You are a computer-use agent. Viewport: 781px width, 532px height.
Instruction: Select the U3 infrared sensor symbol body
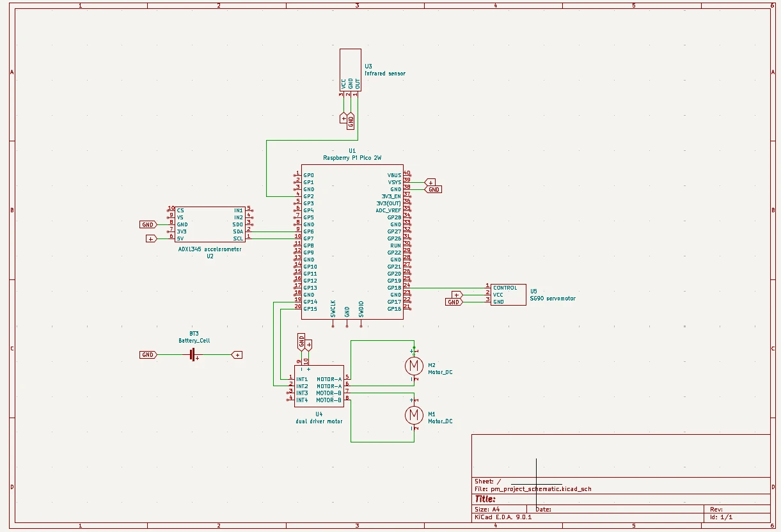(351, 70)
